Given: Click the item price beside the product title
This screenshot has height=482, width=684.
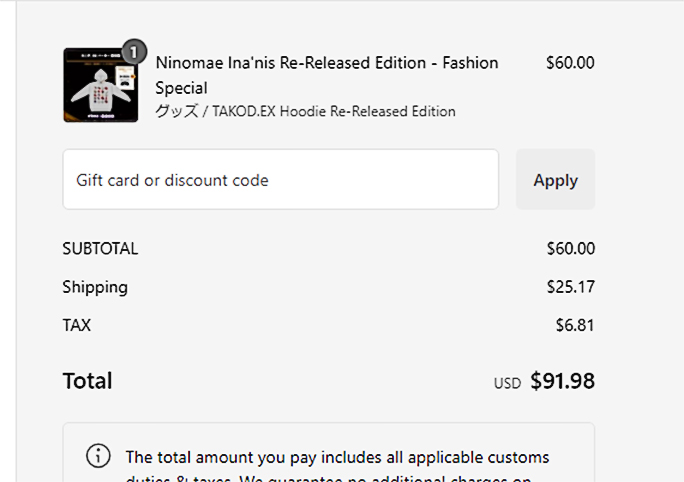Looking at the screenshot, I should (x=570, y=63).
